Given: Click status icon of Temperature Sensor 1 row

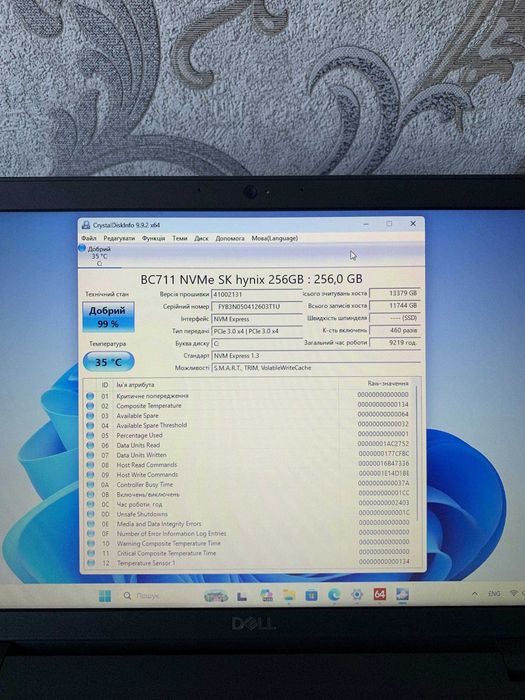Looking at the screenshot, I should point(91,563).
